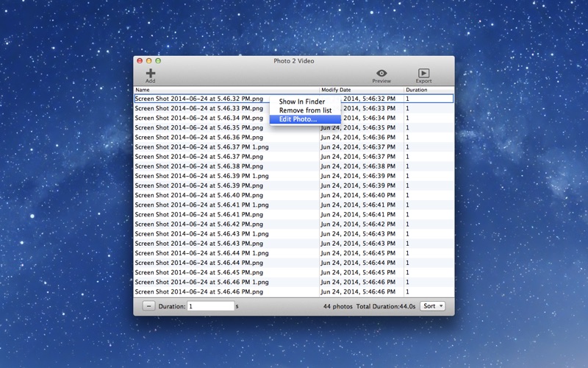
Task: Click modify date Jun 24, 2014, 5:46:35 PM
Action: [x=358, y=127]
